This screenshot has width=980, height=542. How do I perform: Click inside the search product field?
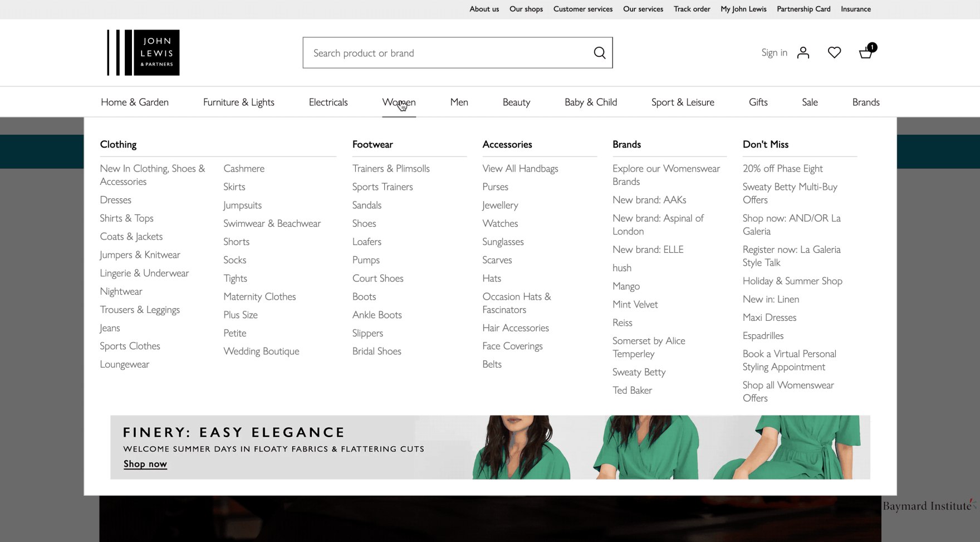pos(445,52)
